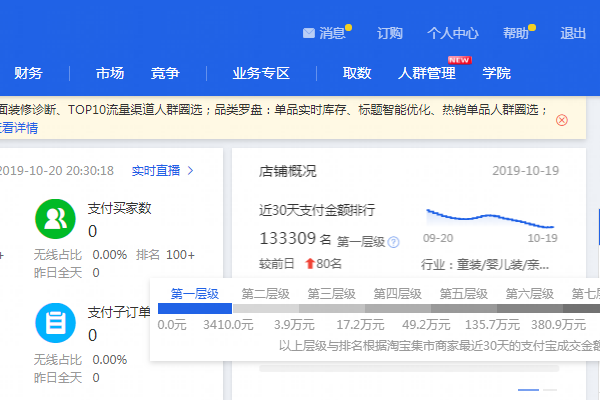
Task: Select the 第五层级 tier segment
Action: click(x=463, y=294)
